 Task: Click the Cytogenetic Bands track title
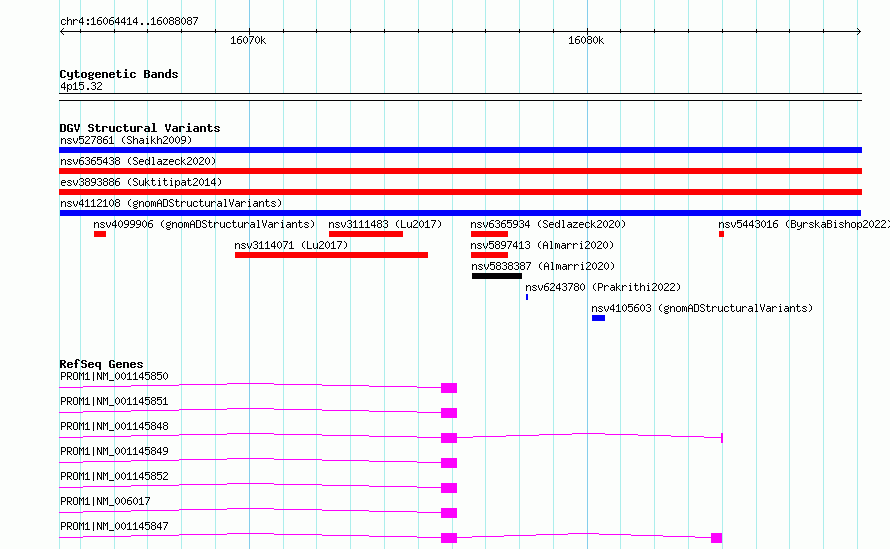click(x=119, y=74)
